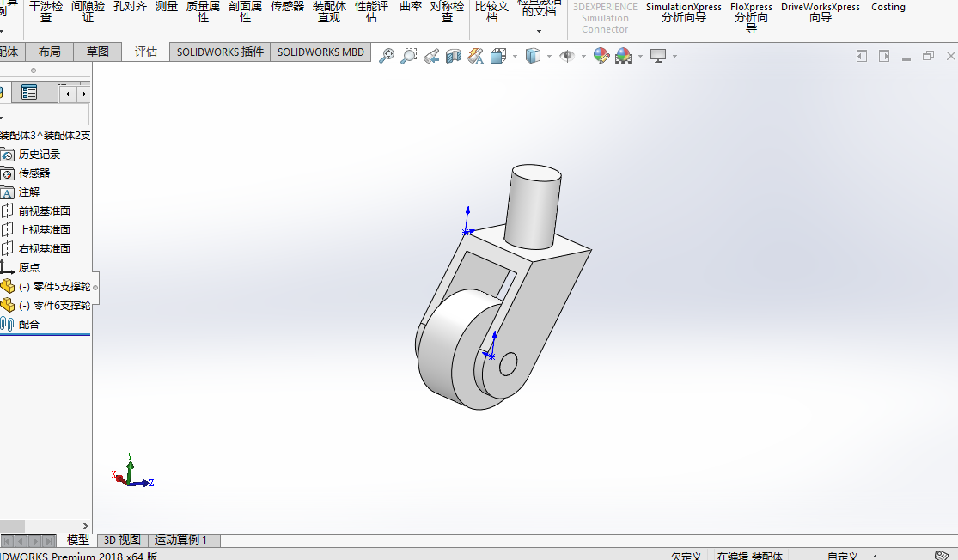Screen dimensions: 958x560
Task: Click the Apply Scene icon
Action: [623, 56]
